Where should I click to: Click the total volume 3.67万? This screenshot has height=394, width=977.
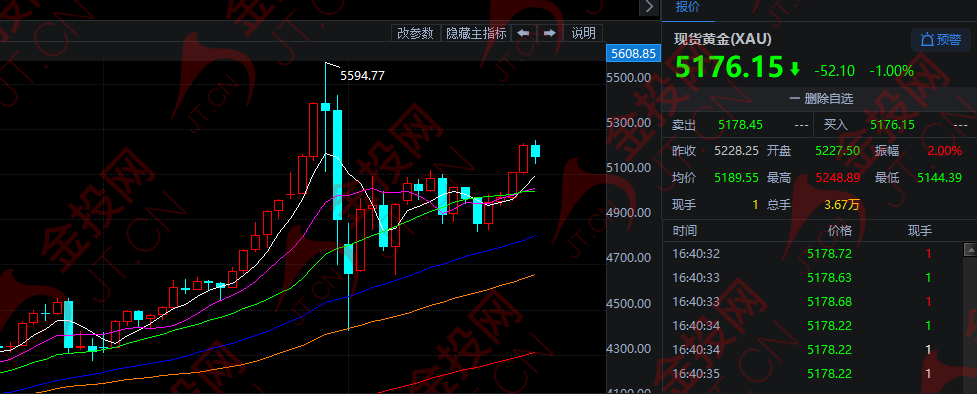coord(842,204)
